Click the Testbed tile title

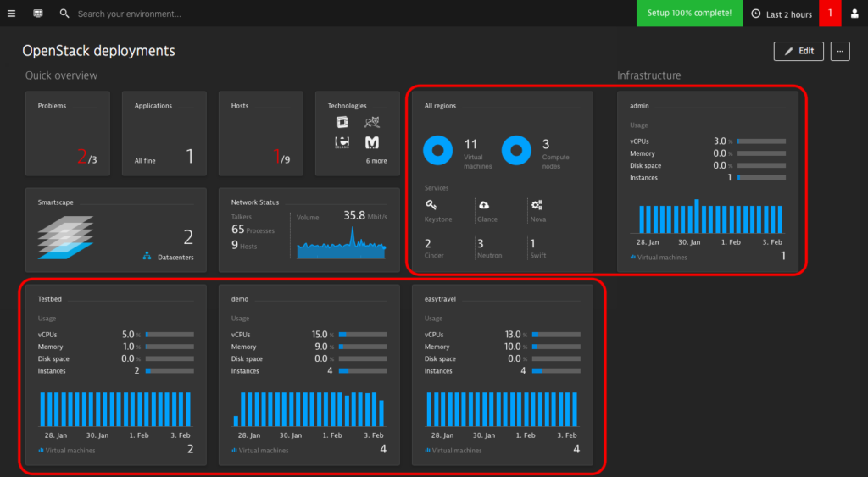click(x=50, y=299)
